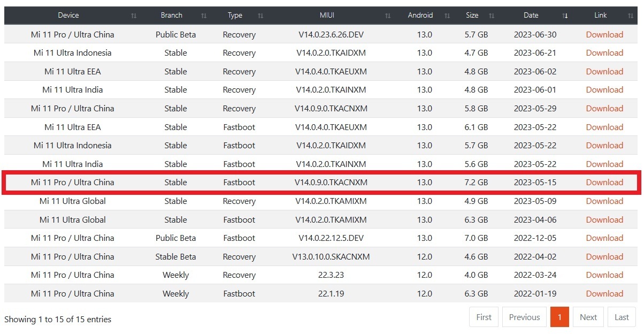
Task: Click the 4.6 GB size cell
Action: click(476, 257)
